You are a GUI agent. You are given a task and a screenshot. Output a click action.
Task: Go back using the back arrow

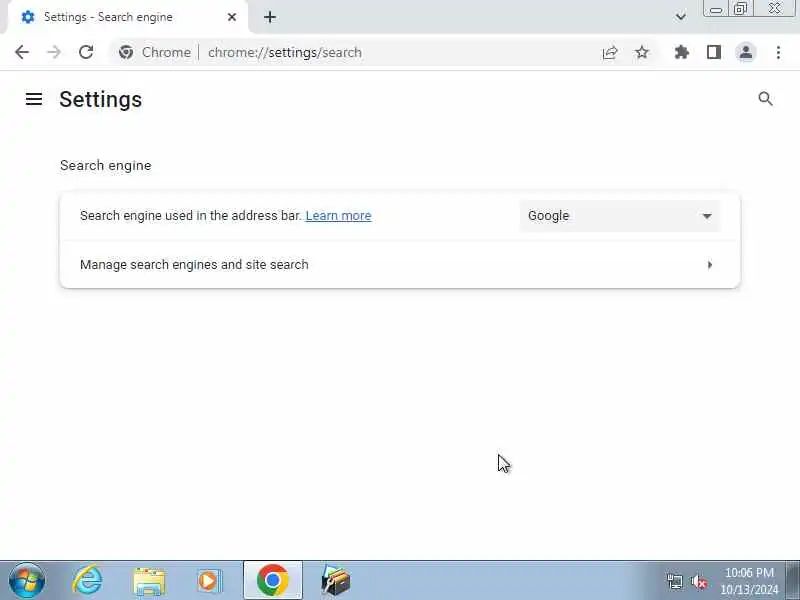click(x=22, y=52)
